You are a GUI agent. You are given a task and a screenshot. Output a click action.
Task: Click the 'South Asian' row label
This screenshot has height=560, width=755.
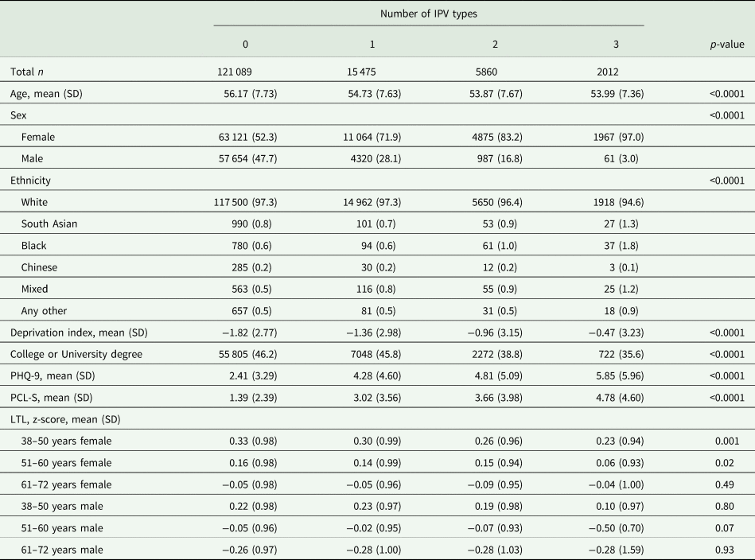(49, 224)
